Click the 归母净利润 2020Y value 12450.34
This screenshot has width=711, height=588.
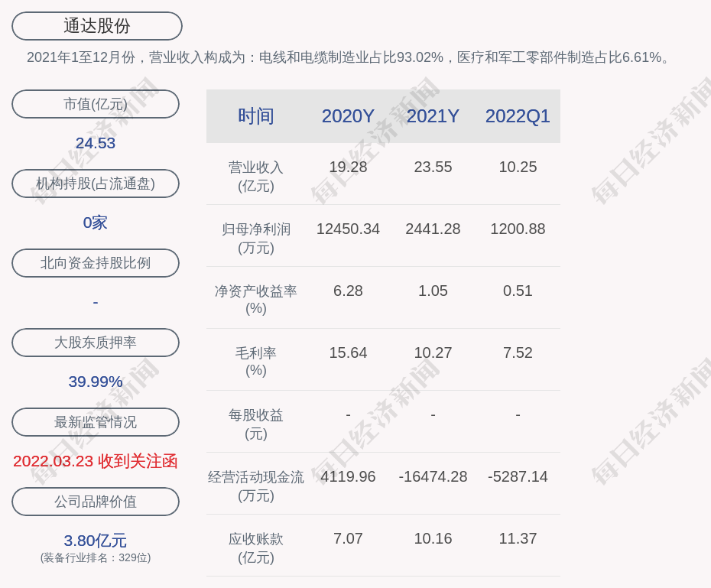coord(348,229)
